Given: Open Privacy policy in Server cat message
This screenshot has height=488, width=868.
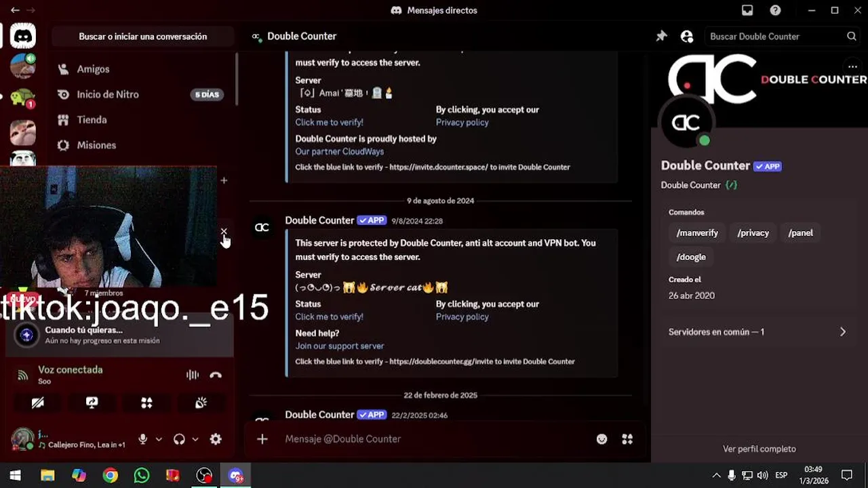Looking at the screenshot, I should [x=462, y=317].
